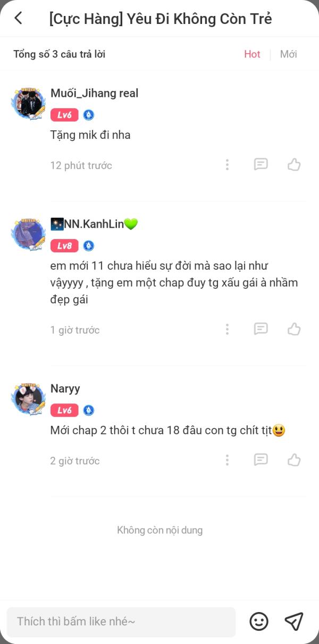Image resolution: width=319 pixels, height=644 pixels.
Task: Open three-dot menu on NN.KanhLin's comment
Action: point(227,329)
